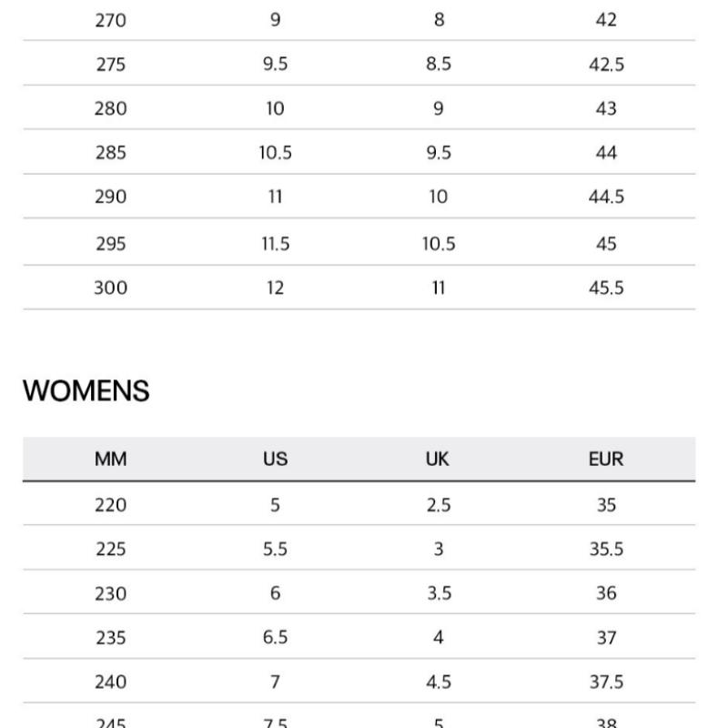Click the WOMENS section heading
Viewport: 728px width, 728px height.
coord(86,391)
